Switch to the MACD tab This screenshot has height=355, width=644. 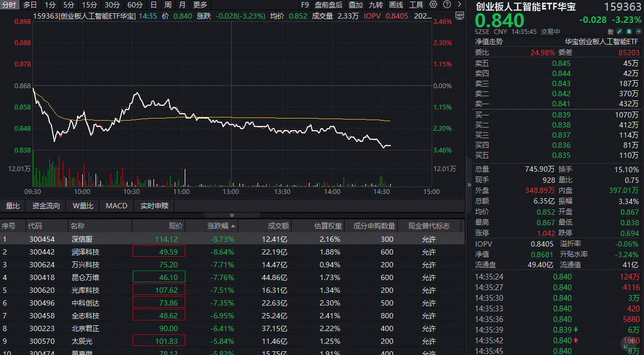116,206
